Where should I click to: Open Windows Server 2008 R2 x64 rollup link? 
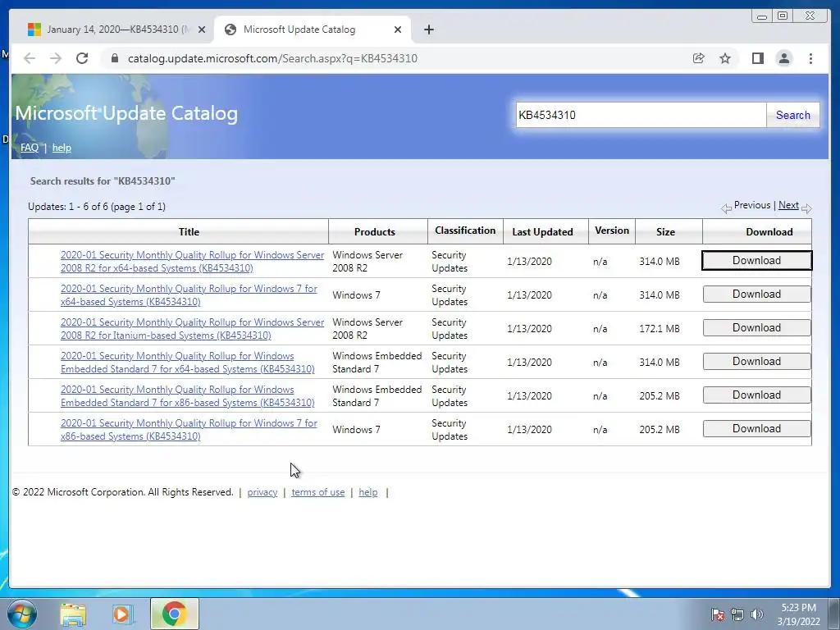point(192,262)
